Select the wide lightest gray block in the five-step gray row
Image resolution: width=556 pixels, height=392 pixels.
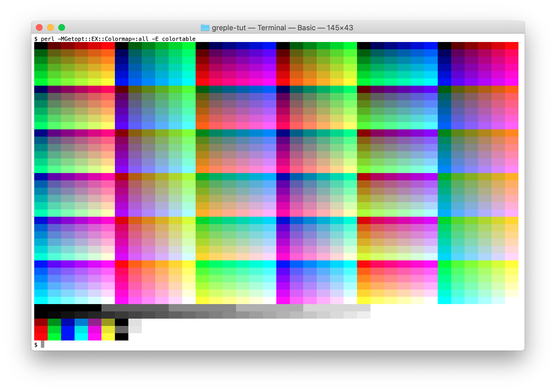click(337, 308)
